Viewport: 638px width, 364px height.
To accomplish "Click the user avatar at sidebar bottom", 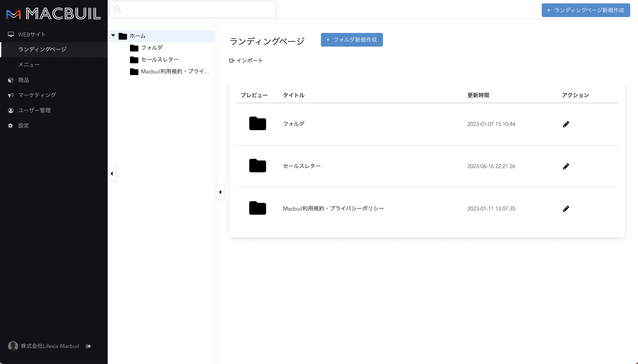I will coord(13,346).
